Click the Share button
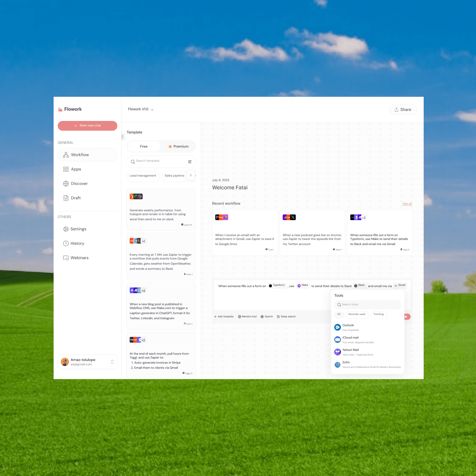 coord(403,109)
